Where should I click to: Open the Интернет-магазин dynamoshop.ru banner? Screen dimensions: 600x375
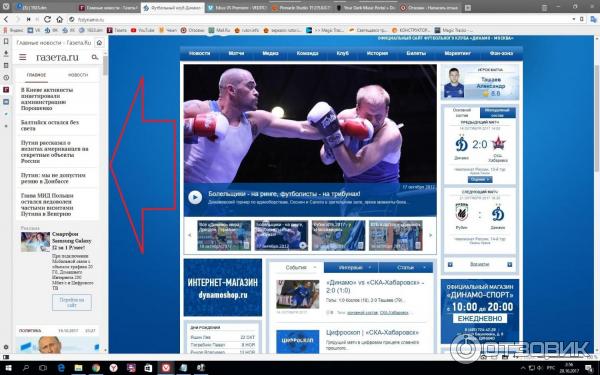click(223, 288)
